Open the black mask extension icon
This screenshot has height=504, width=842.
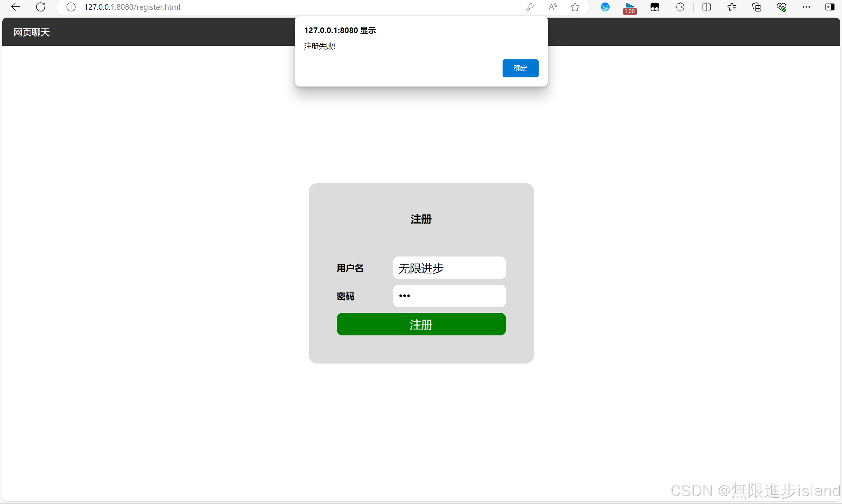(x=655, y=7)
